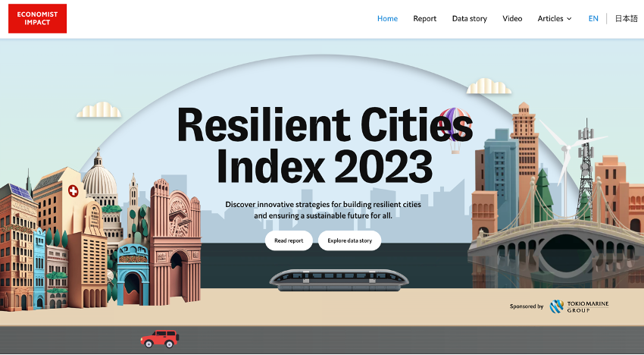The width and height of the screenshot is (644, 355).
Task: Navigate to the Video section
Action: pos(512,18)
